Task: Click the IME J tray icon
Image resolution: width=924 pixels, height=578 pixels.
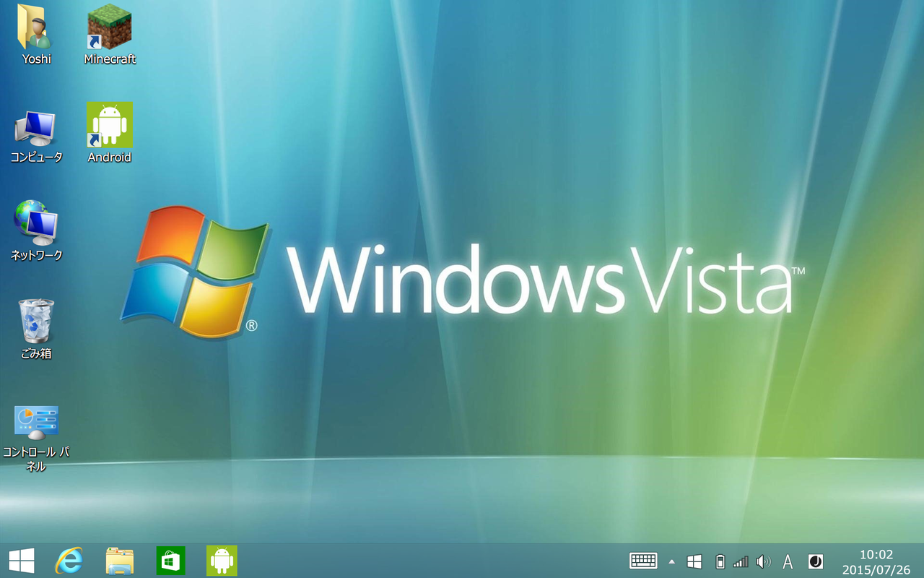Action: pyautogui.click(x=815, y=561)
